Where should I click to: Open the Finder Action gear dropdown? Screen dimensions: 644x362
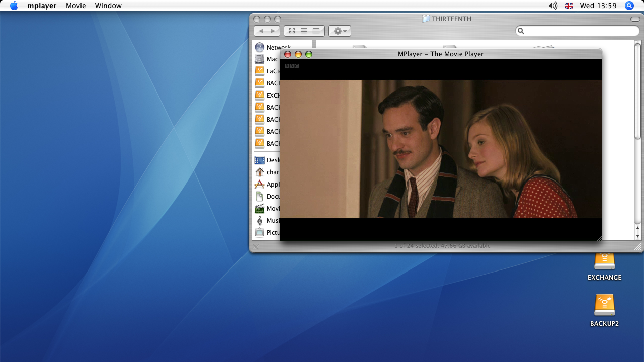340,31
